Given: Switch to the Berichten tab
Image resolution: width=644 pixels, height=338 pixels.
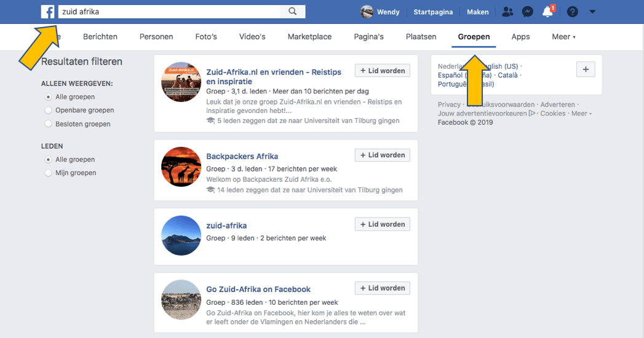Looking at the screenshot, I should pos(100,36).
